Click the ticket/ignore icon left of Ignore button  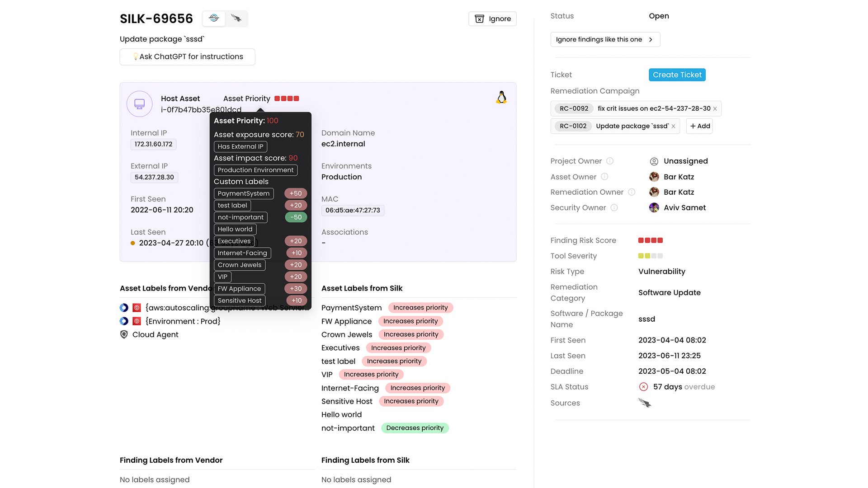point(480,19)
